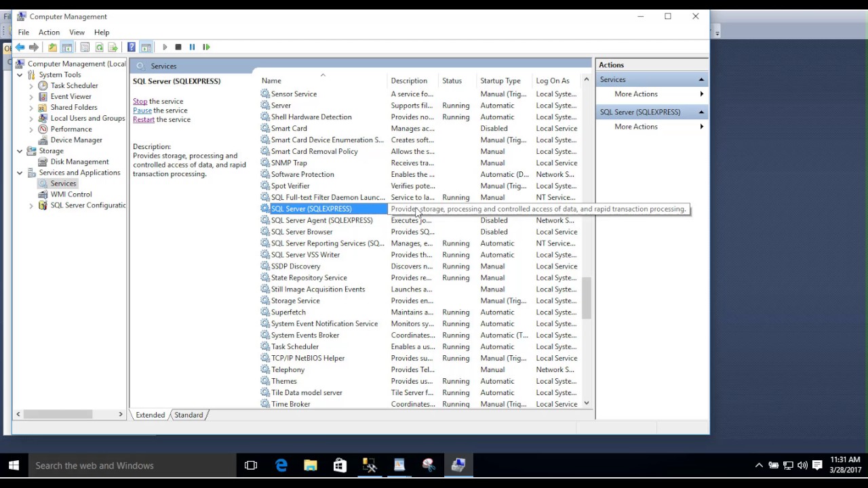This screenshot has height=488, width=868.
Task: Click the Stop the service link
Action: point(140,101)
